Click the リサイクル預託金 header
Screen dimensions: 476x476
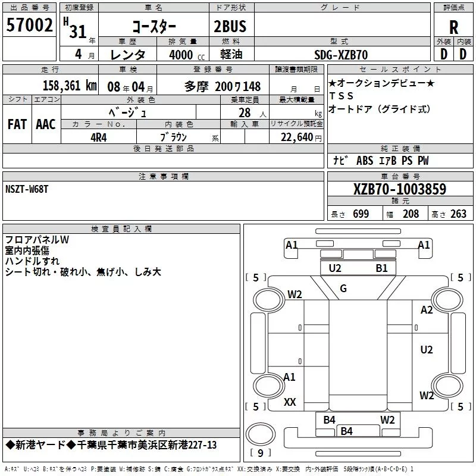(x=296, y=124)
